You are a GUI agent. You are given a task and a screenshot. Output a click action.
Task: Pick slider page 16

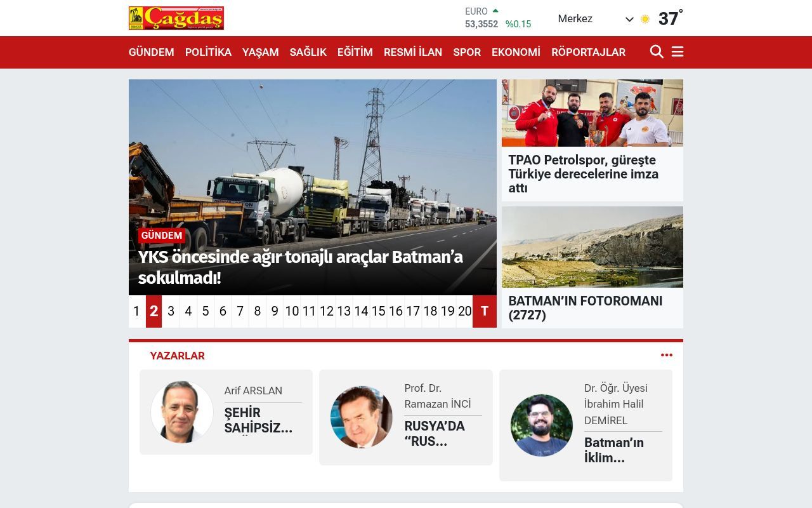[396, 311]
